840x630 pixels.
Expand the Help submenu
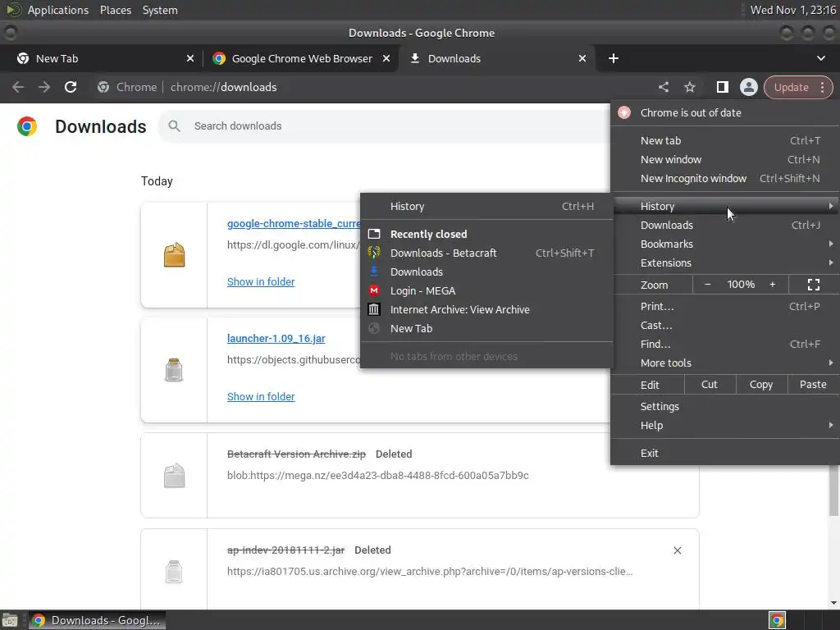(725, 426)
